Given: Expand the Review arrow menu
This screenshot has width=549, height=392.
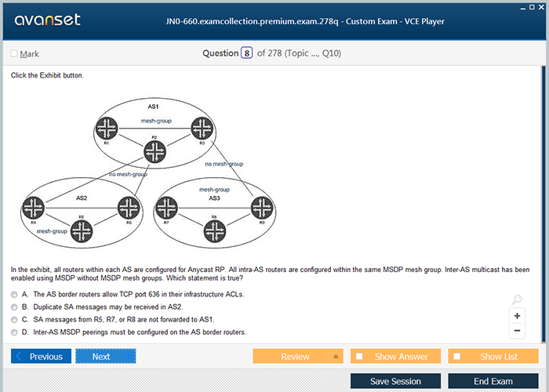Looking at the screenshot, I should coord(336,356).
